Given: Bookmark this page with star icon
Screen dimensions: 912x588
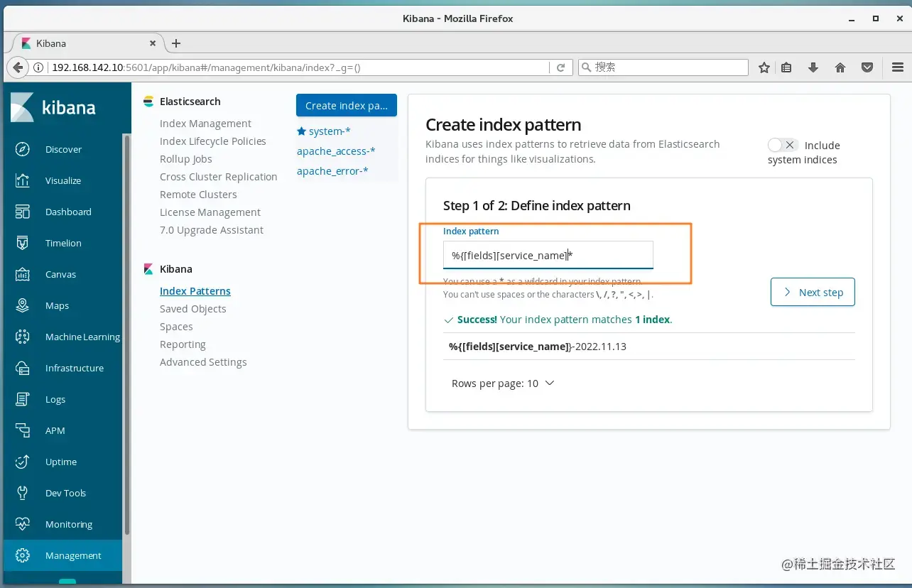Looking at the screenshot, I should click(764, 67).
